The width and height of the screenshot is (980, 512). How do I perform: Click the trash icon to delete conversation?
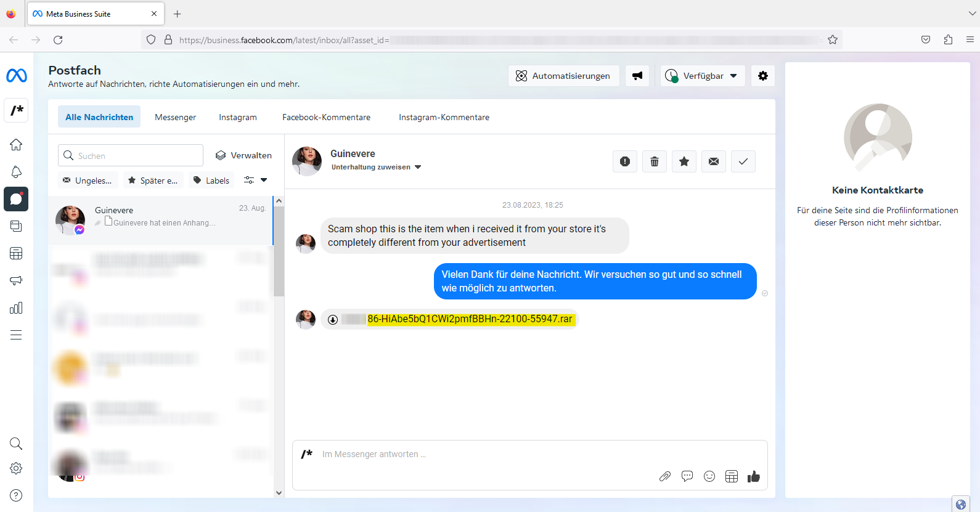click(x=654, y=161)
